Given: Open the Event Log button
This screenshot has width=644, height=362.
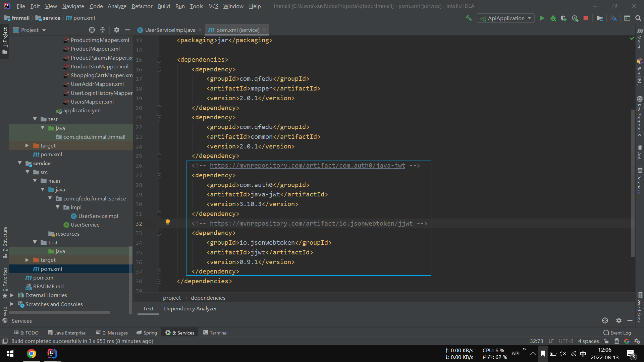Looking at the screenshot, I should coord(617,333).
